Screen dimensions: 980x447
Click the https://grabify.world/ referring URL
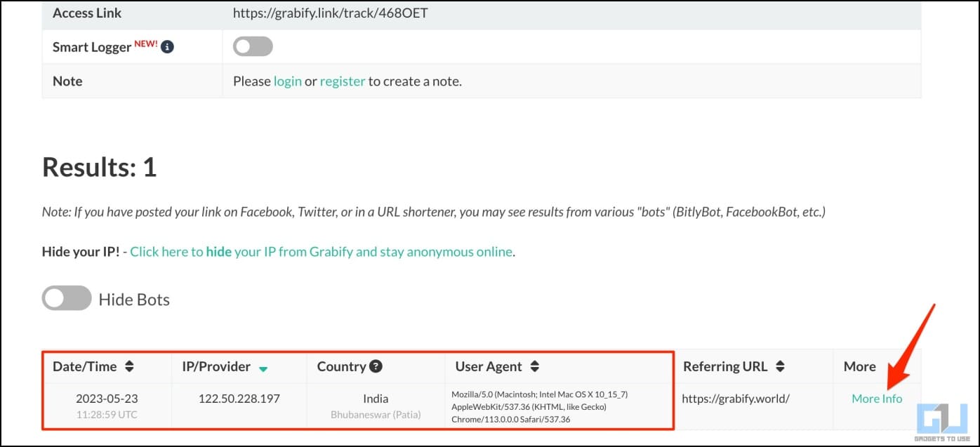click(x=736, y=399)
